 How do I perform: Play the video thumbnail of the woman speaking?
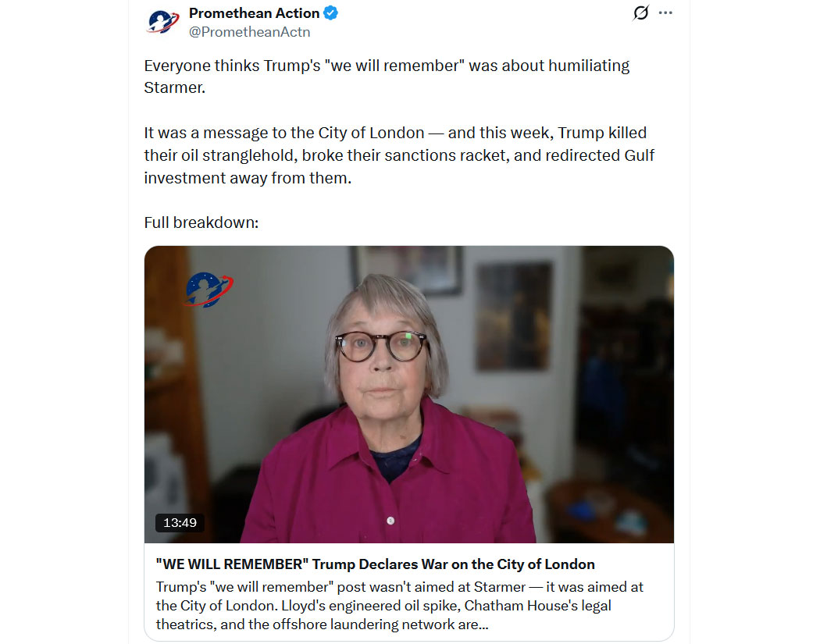tap(409, 394)
